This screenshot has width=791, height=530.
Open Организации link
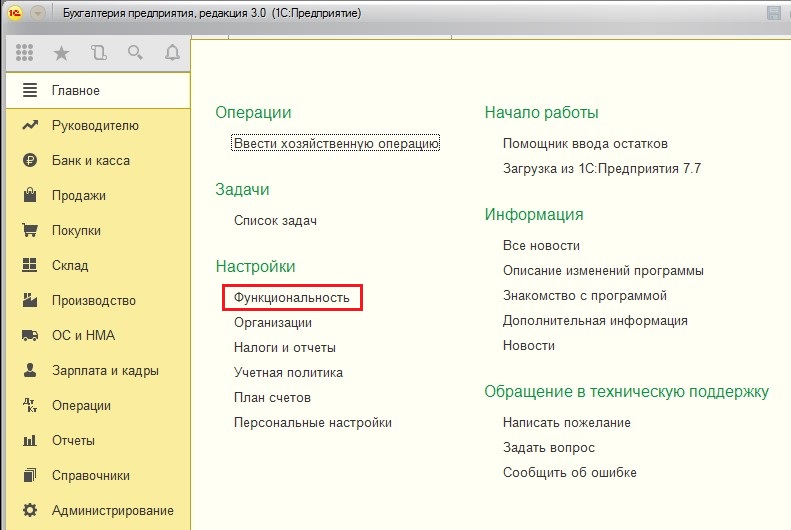tap(273, 323)
